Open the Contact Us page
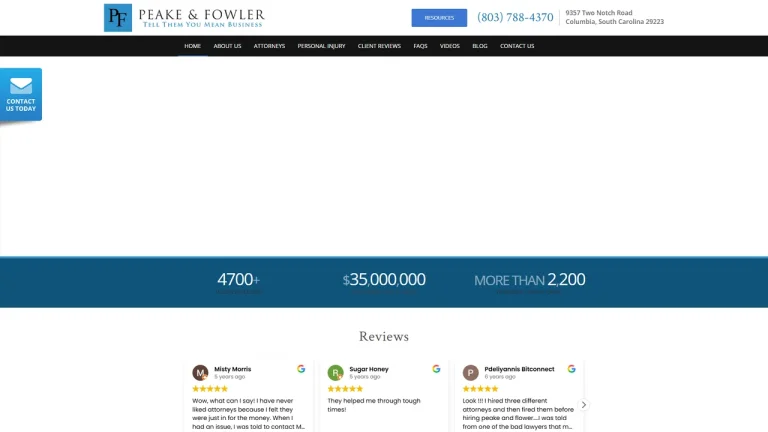768x432 pixels. point(517,46)
